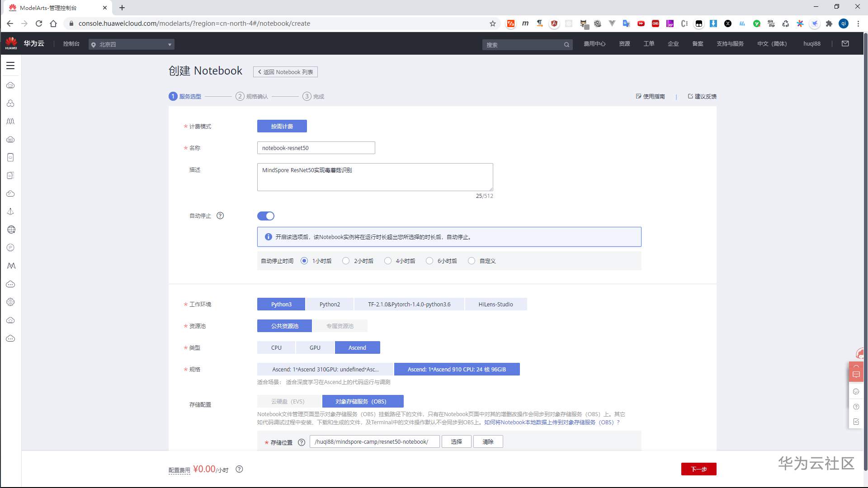Choose GPU as resource type
The height and width of the screenshot is (488, 868).
[x=315, y=347]
